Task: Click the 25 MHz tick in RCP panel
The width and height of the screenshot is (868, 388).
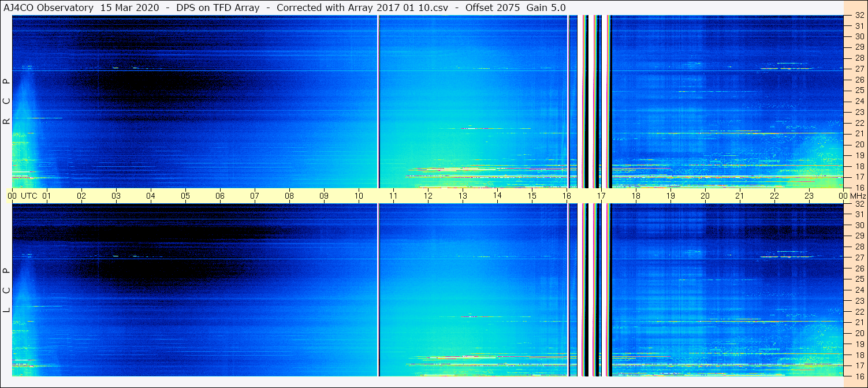Action: point(859,90)
